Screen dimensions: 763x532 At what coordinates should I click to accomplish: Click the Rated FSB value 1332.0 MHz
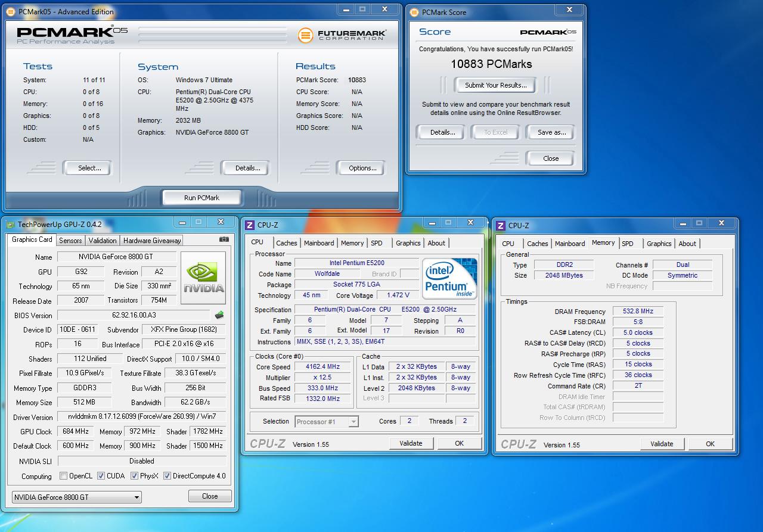322,399
